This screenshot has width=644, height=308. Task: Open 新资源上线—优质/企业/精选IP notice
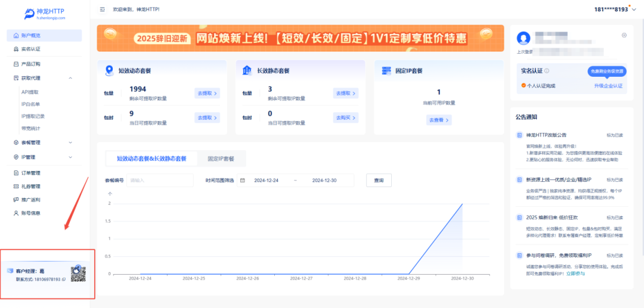559,180
